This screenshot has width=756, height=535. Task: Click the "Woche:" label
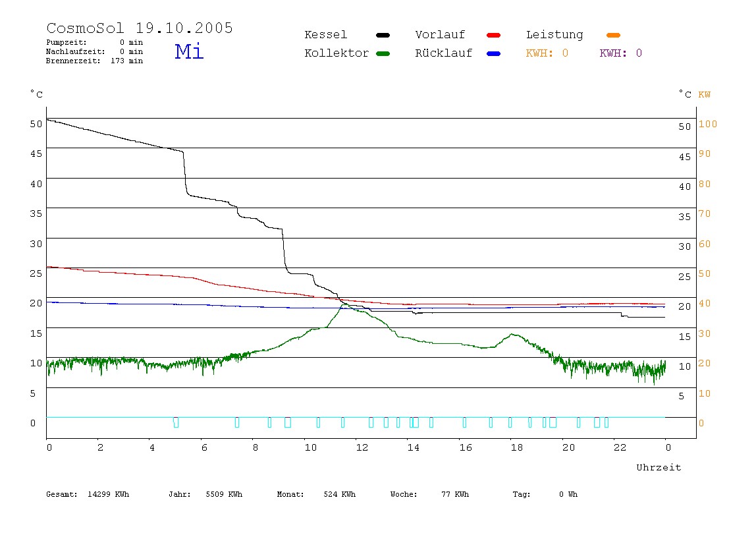tap(404, 494)
